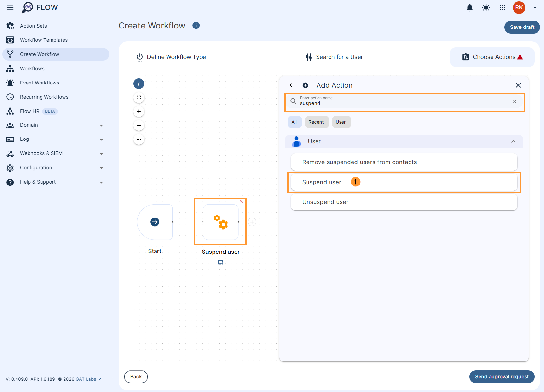Fit workflow to screen with fullscreen icon
Screen dimensions: 544x392
(x=139, y=97)
